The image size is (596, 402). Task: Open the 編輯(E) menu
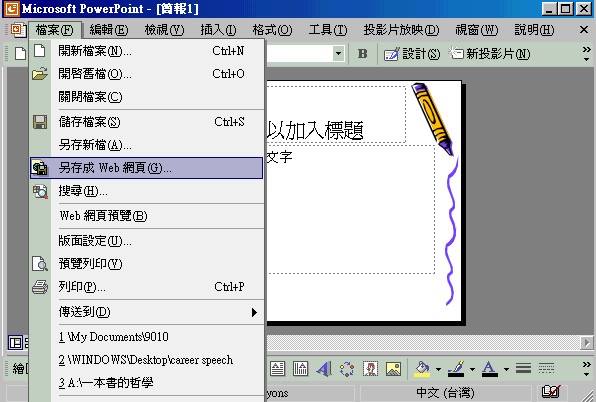point(109,30)
